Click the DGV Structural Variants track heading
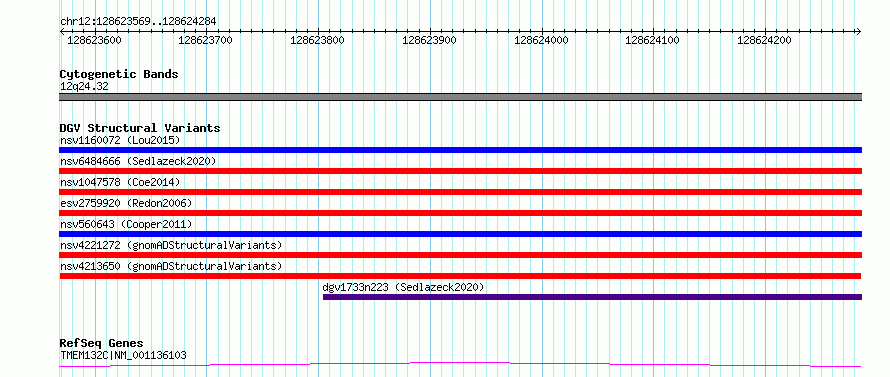 [x=140, y=128]
